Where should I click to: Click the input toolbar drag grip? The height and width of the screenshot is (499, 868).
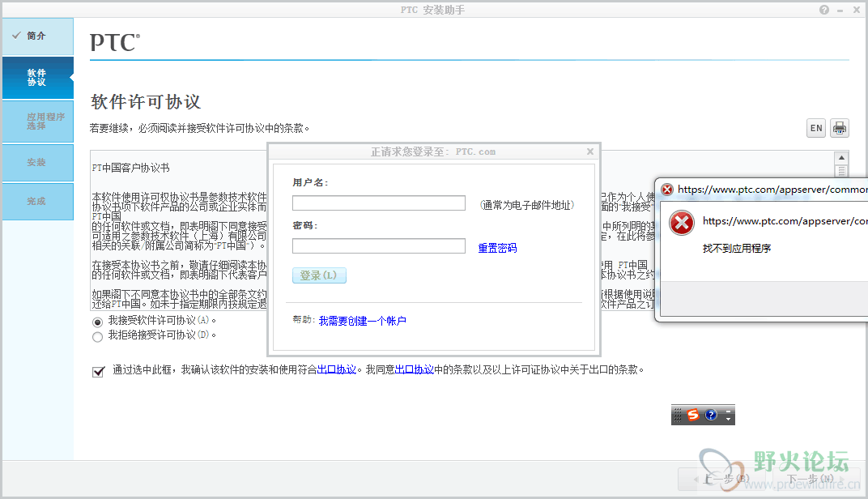[679, 415]
